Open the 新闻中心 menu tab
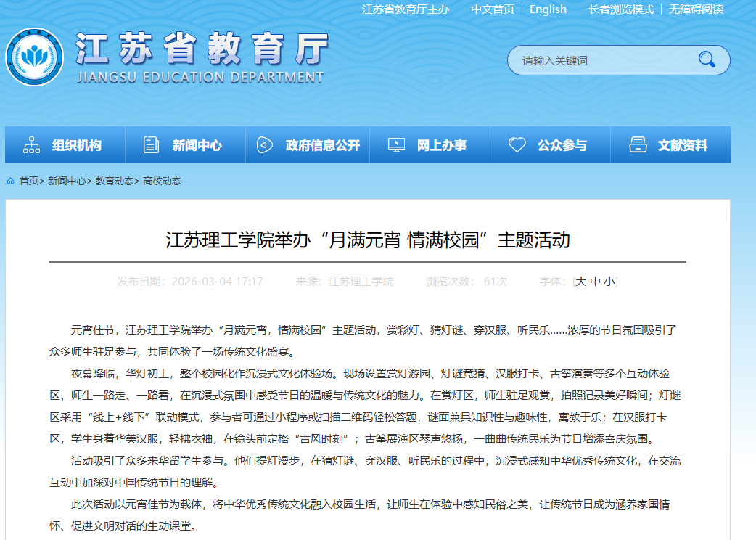 point(197,145)
